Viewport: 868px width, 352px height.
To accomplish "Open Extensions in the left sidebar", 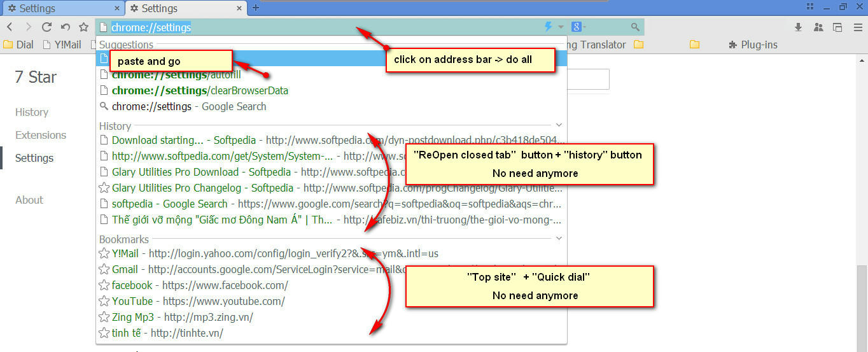I will [x=41, y=135].
